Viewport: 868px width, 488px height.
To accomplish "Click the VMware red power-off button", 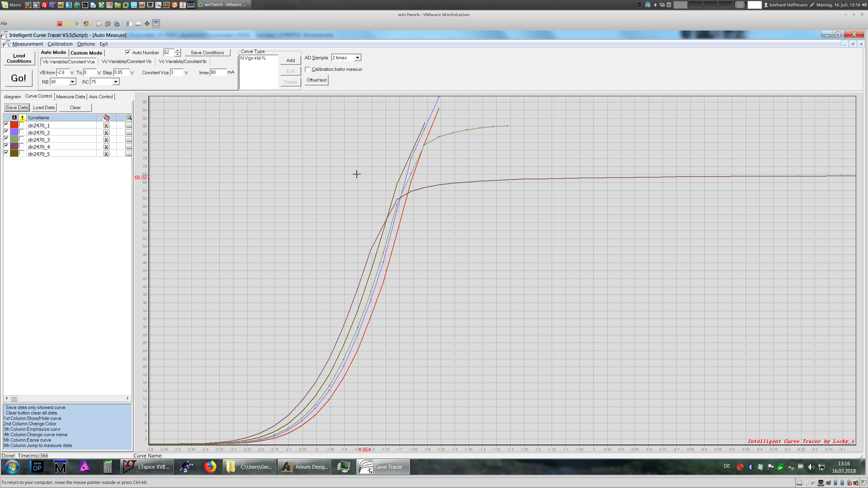I will tap(60, 24).
